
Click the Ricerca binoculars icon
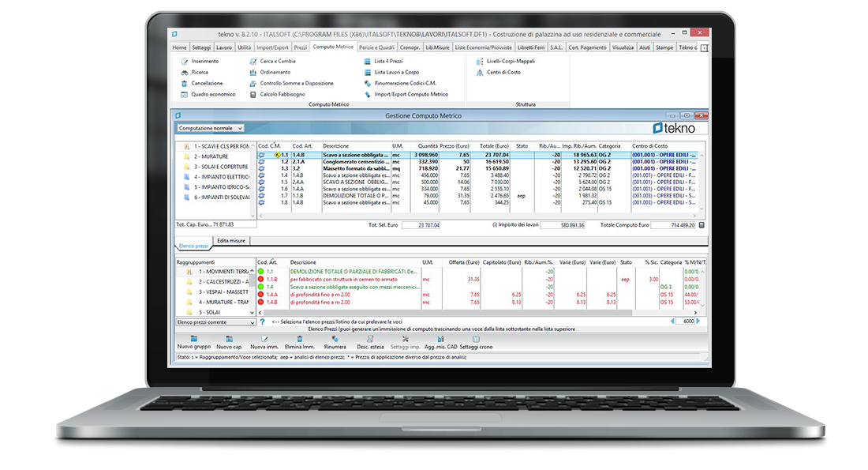pos(185,73)
